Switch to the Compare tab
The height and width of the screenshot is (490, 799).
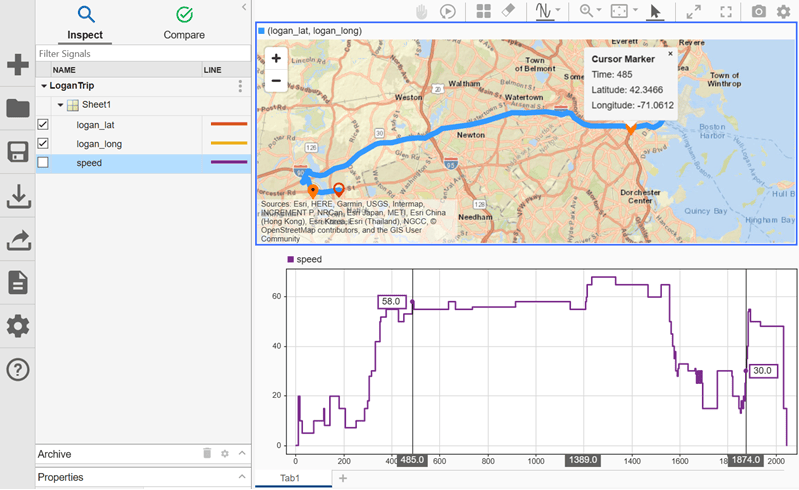click(184, 23)
